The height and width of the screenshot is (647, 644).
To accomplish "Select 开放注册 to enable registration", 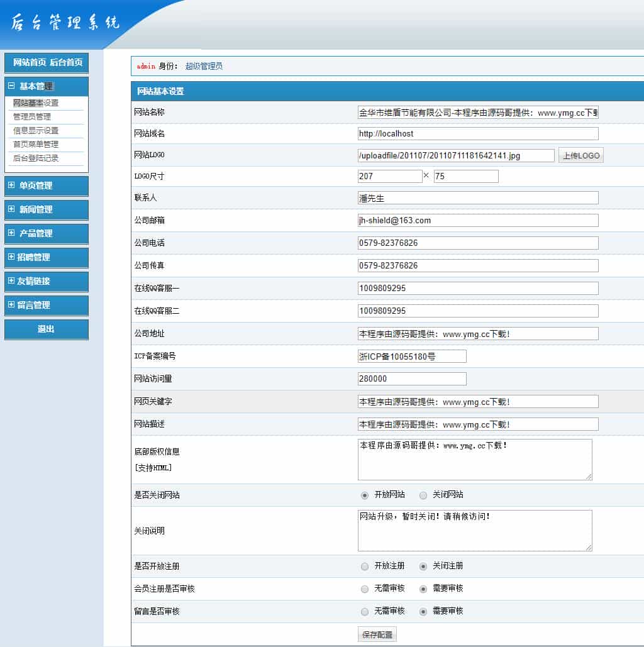I will pos(365,566).
